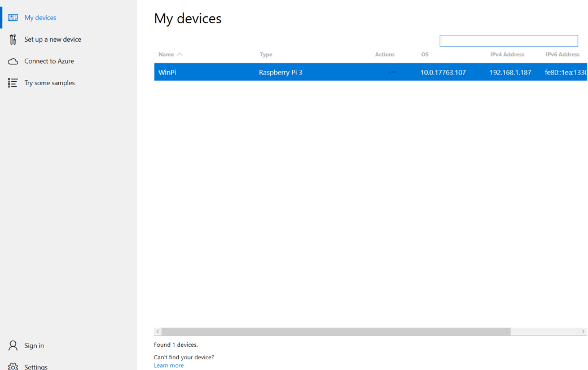Select the WinPi device row
Screen dimensions: 588x370
282,72
